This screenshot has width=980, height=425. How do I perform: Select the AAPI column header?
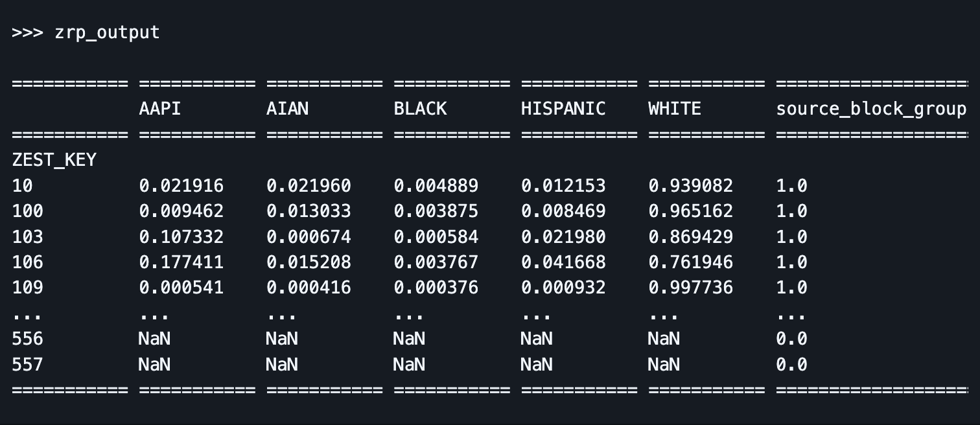click(x=160, y=109)
